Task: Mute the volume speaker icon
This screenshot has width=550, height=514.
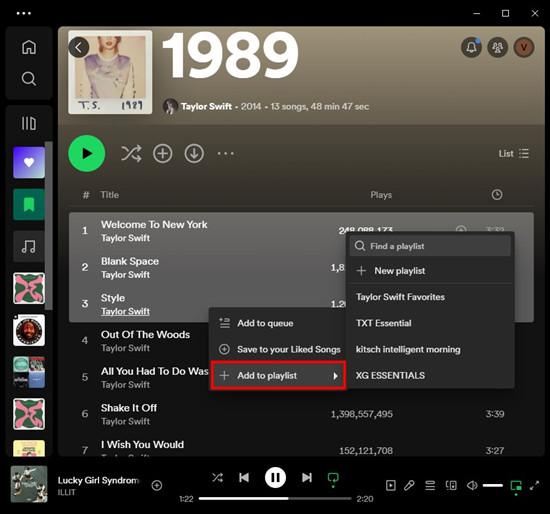Action: (x=472, y=486)
